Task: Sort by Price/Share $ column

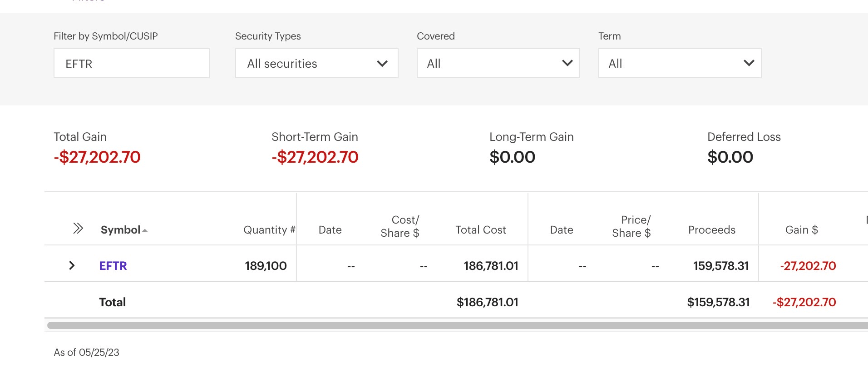Action: (631, 226)
